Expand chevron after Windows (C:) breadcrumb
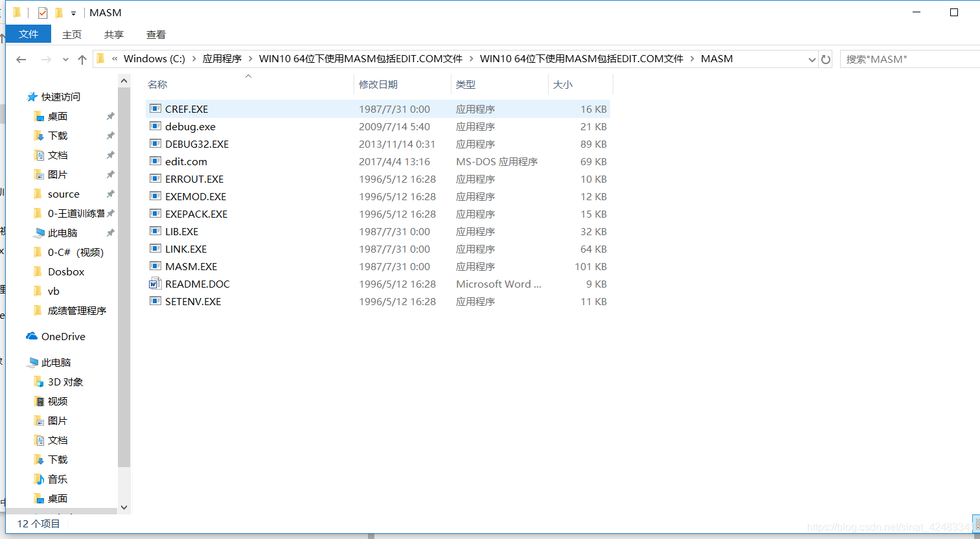 (194, 59)
